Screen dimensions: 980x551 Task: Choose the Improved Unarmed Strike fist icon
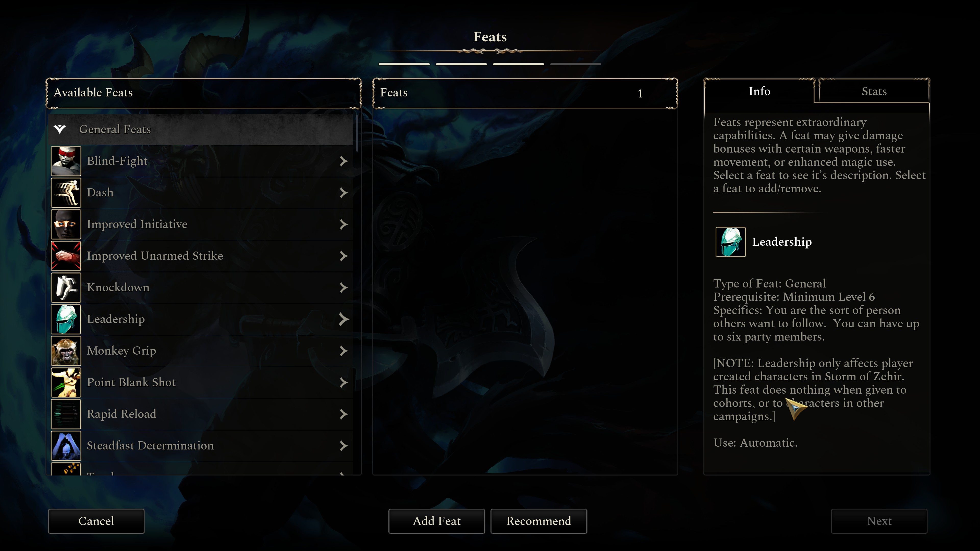point(66,256)
